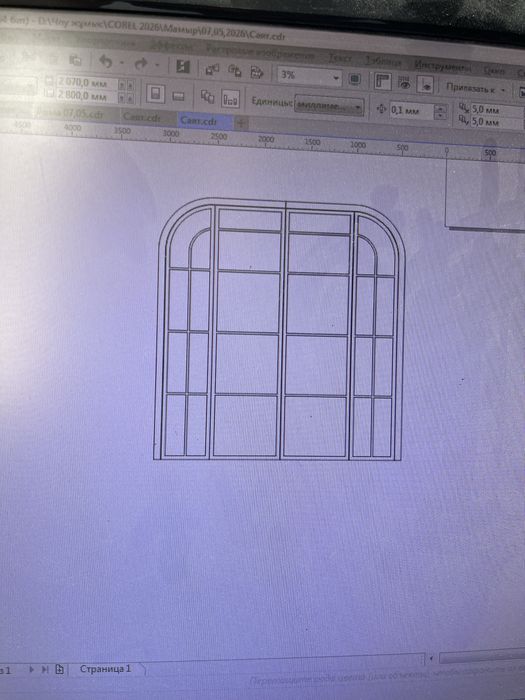Click the Import icon in toolbar
Viewport: 525px width, 700px height.
pos(212,69)
